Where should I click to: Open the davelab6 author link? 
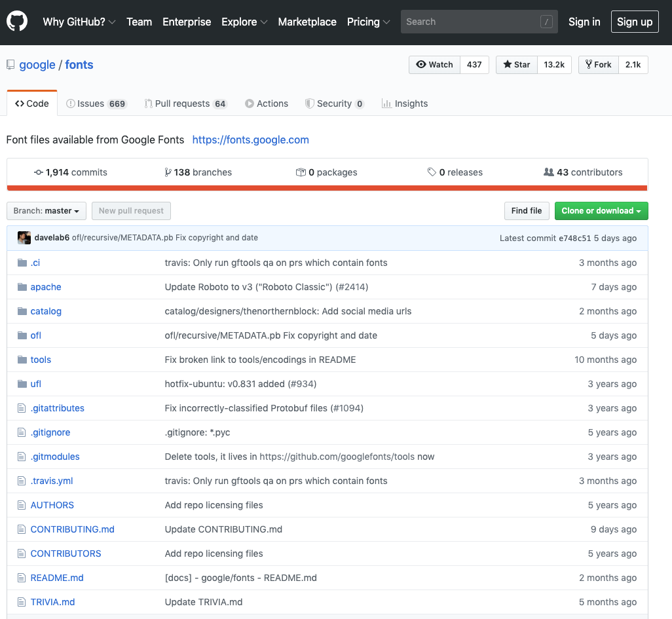click(x=52, y=238)
